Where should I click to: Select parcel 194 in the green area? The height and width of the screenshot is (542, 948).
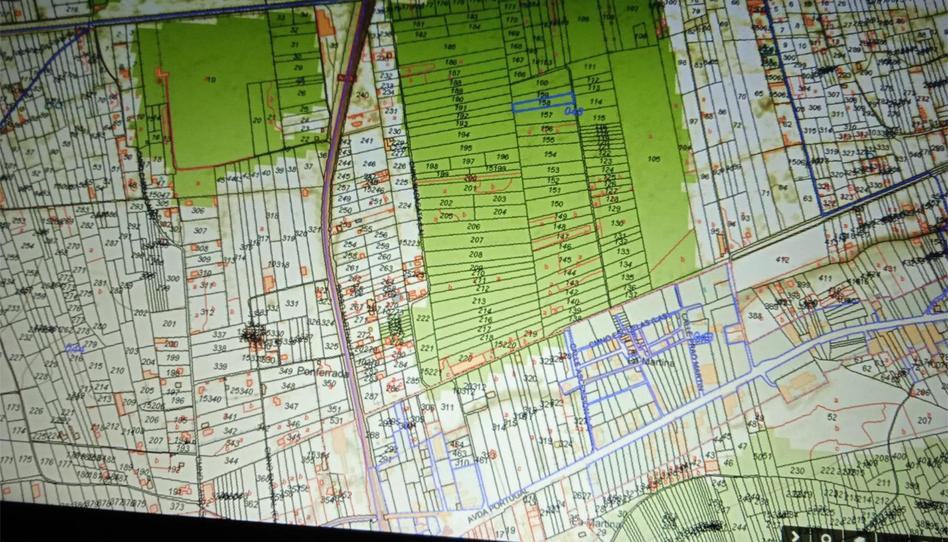[463, 134]
